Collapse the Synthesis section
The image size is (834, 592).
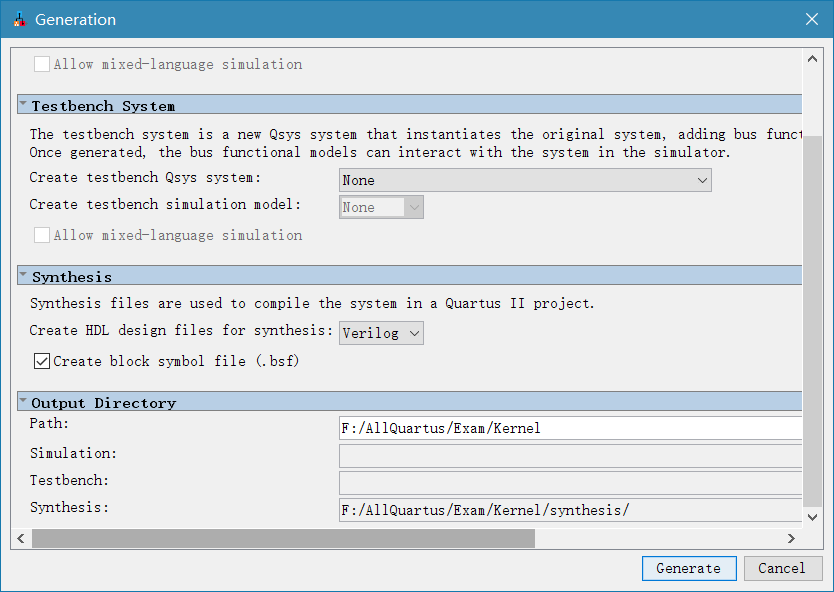pos(23,275)
